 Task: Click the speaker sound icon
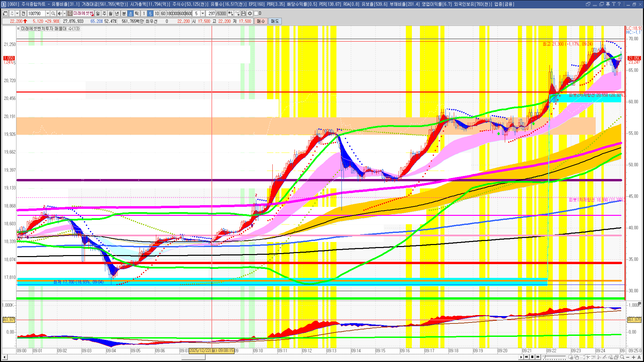[59, 13]
